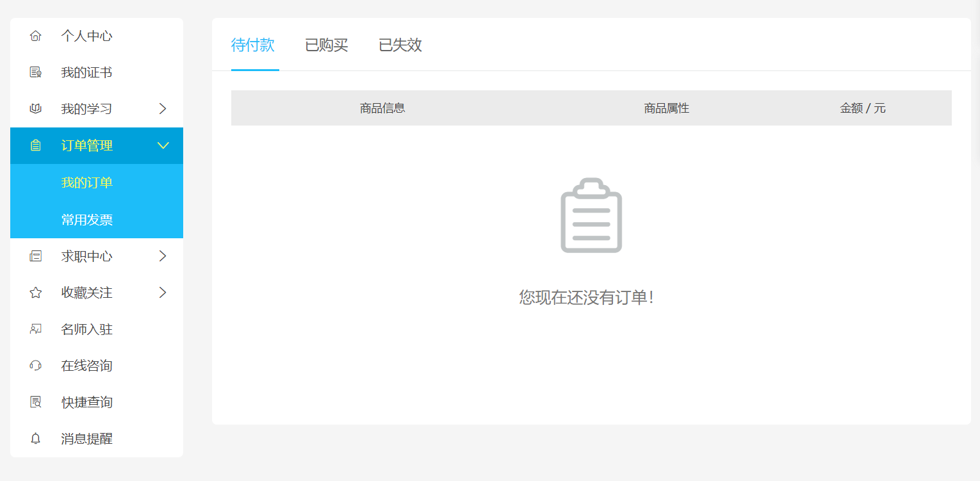This screenshot has width=980, height=481.
Task: Expand the 求职中心 submenu arrow
Action: point(163,256)
